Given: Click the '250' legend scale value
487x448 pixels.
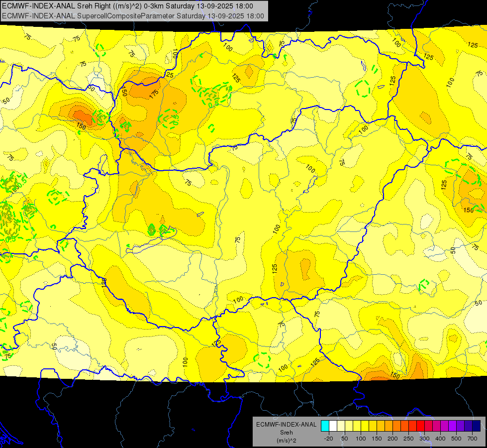Looking at the screenshot, I should point(408,439).
